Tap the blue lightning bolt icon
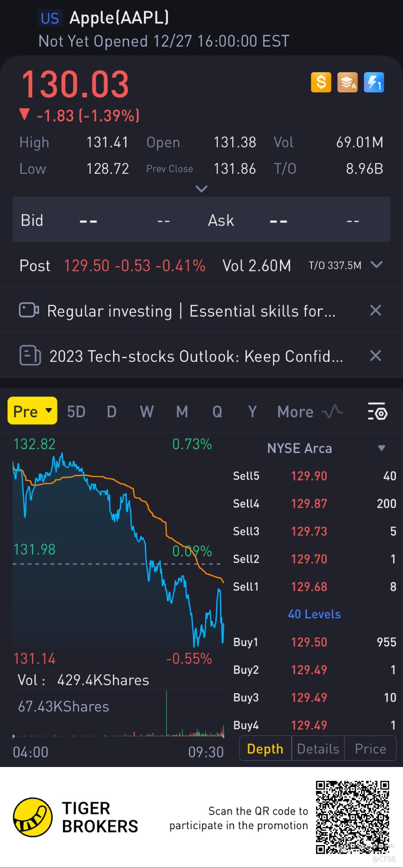This screenshot has height=868, width=403. coord(374,82)
